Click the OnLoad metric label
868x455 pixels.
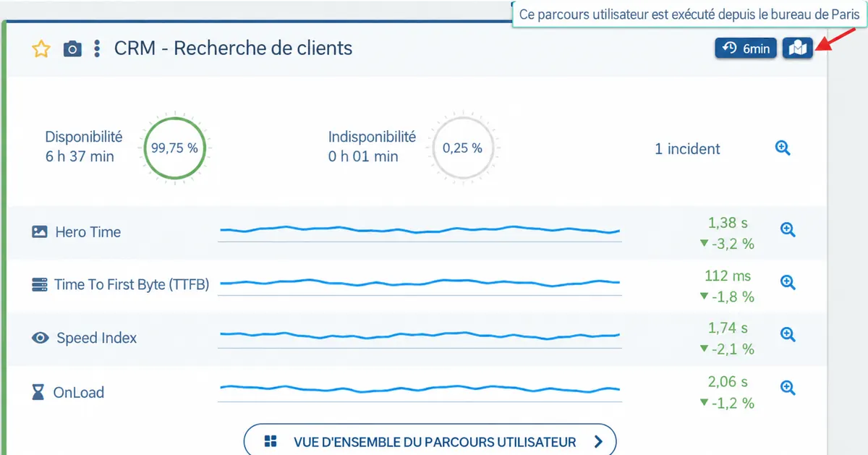click(79, 393)
